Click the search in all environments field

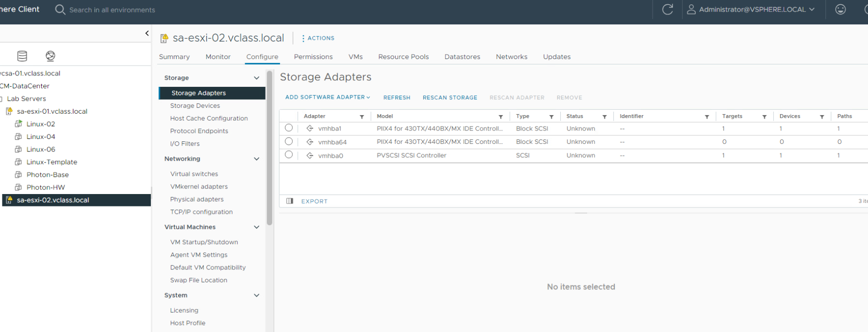click(112, 10)
